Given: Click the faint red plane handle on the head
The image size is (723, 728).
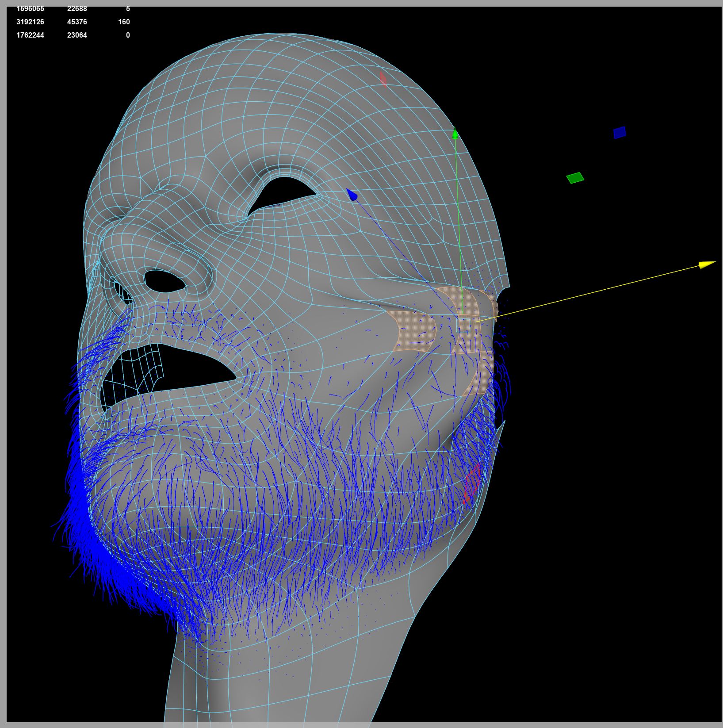Looking at the screenshot, I should 383,79.
